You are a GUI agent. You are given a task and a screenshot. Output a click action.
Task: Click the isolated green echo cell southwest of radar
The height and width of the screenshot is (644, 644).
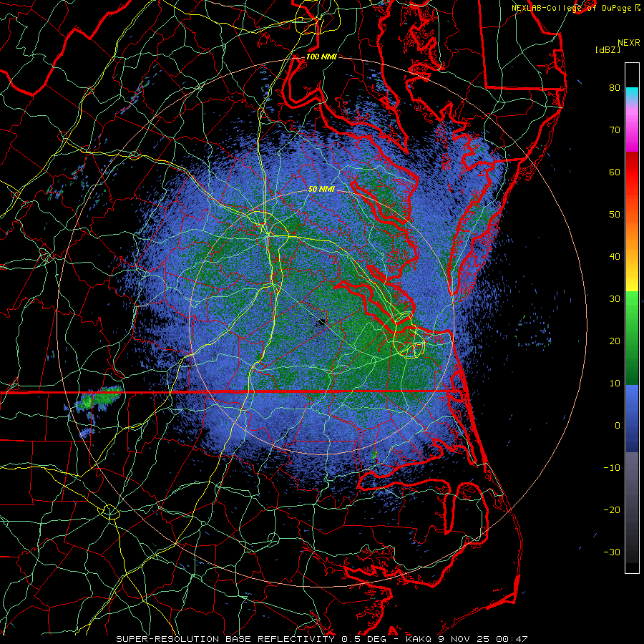(99, 399)
